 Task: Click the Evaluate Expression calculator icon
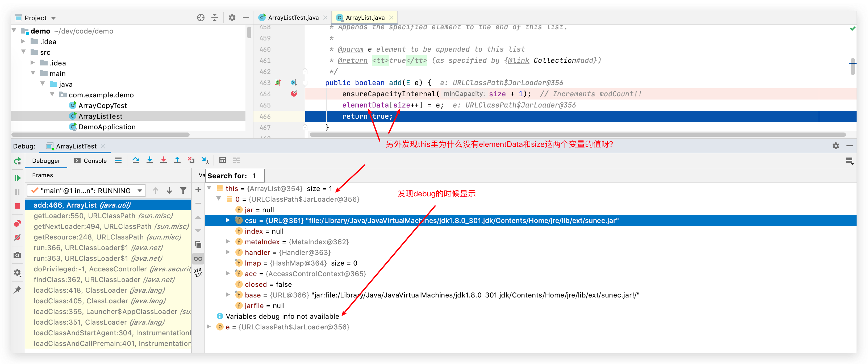coord(222,160)
